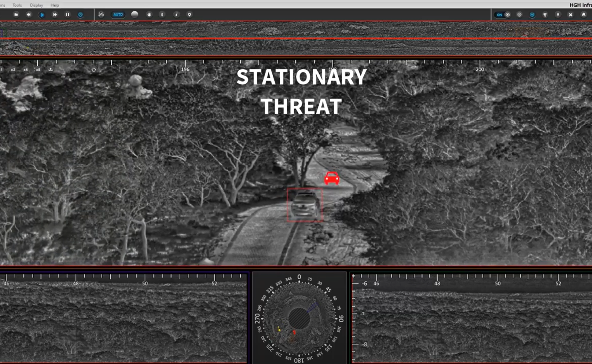Select the location pin tool
The width and height of the screenshot is (592, 364).
pos(189,15)
